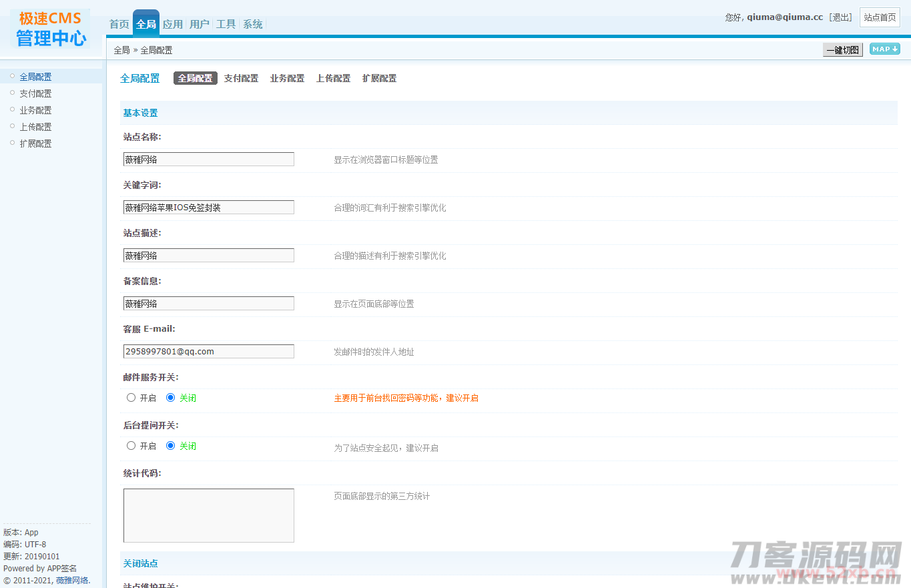This screenshot has height=588, width=911.
Task: Switch to the 支付配置 sub-tab
Action: tap(241, 79)
